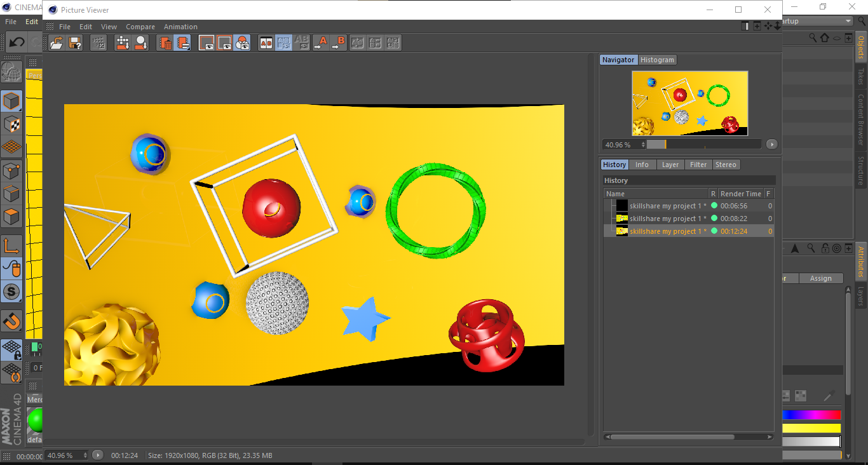Click the Undo arrow in Cinema 4D
868x465 pixels.
(x=17, y=43)
